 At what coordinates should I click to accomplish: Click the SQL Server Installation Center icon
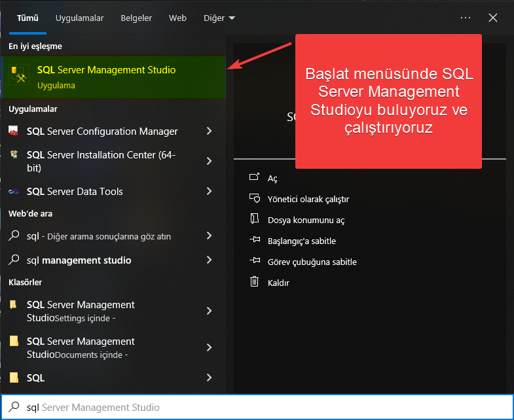(14, 155)
